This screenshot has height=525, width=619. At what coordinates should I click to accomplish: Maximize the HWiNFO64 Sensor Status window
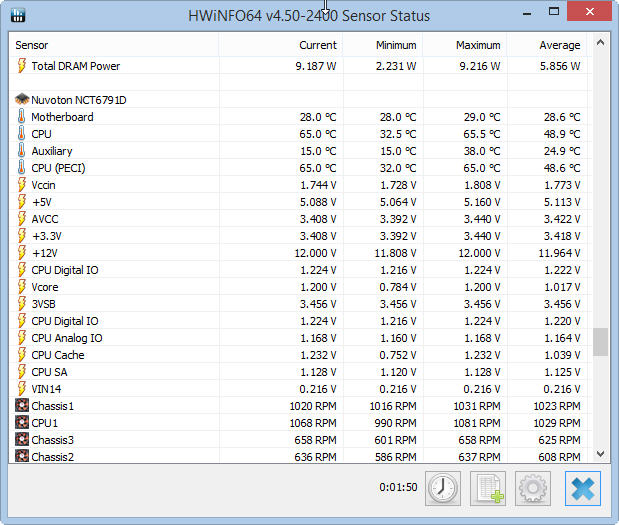tap(554, 11)
